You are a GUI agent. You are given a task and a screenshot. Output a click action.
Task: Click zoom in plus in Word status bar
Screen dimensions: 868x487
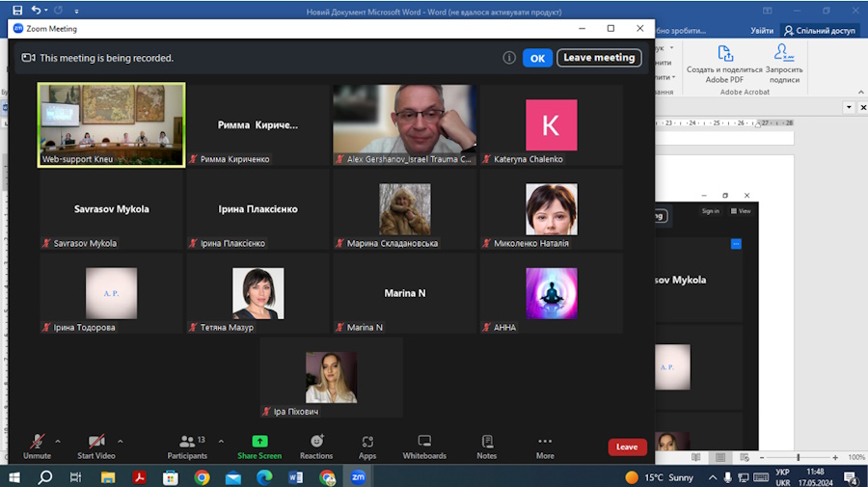pyautogui.click(x=835, y=458)
